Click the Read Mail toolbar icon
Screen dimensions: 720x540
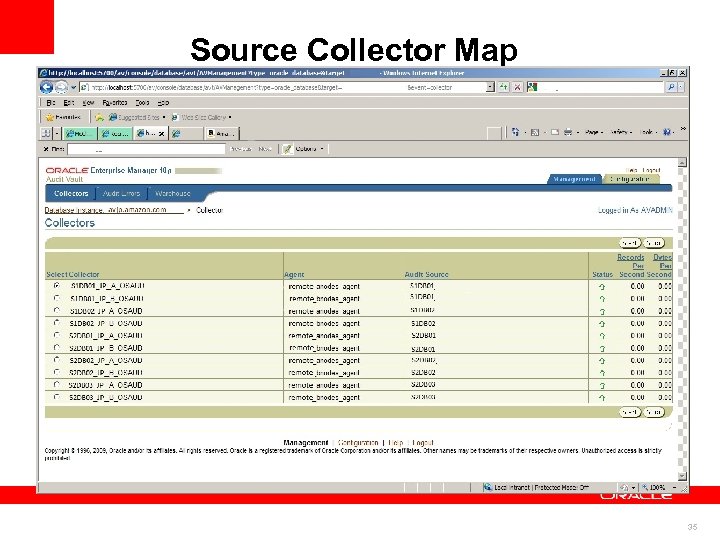pyautogui.click(x=555, y=132)
